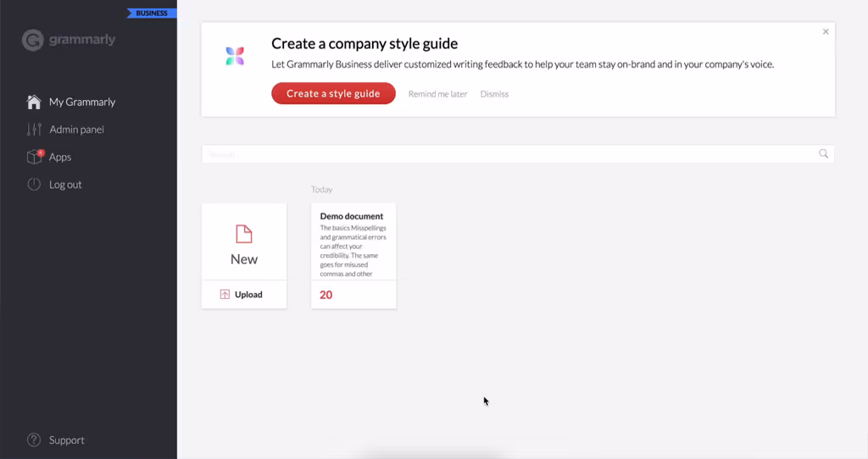Open the Apps menu item
The height and width of the screenshot is (459, 868).
[x=60, y=157]
